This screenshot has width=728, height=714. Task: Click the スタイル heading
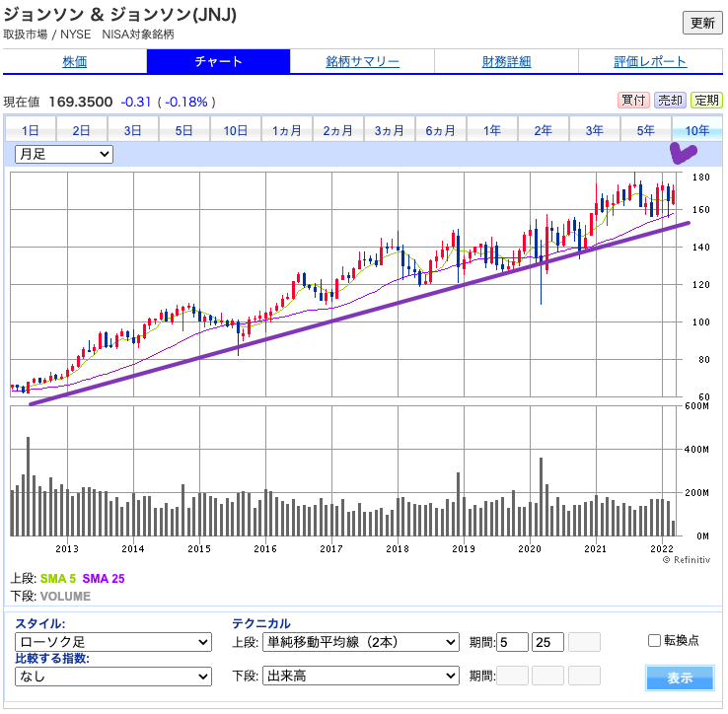(x=40, y=623)
